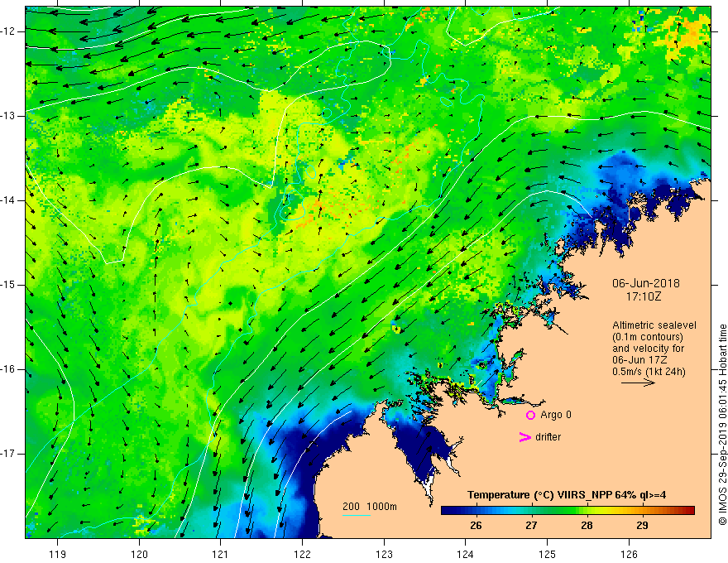
Task: Click latitude axis label -14
Action: click(x=8, y=200)
